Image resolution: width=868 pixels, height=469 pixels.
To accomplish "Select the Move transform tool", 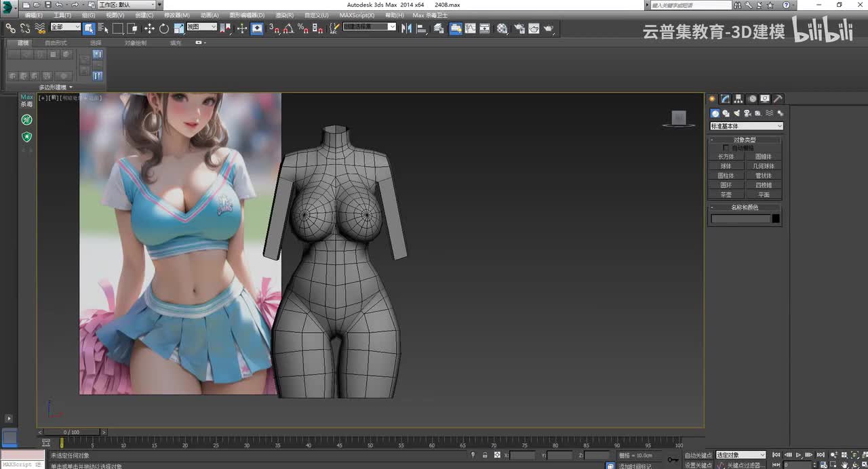I will click(149, 28).
